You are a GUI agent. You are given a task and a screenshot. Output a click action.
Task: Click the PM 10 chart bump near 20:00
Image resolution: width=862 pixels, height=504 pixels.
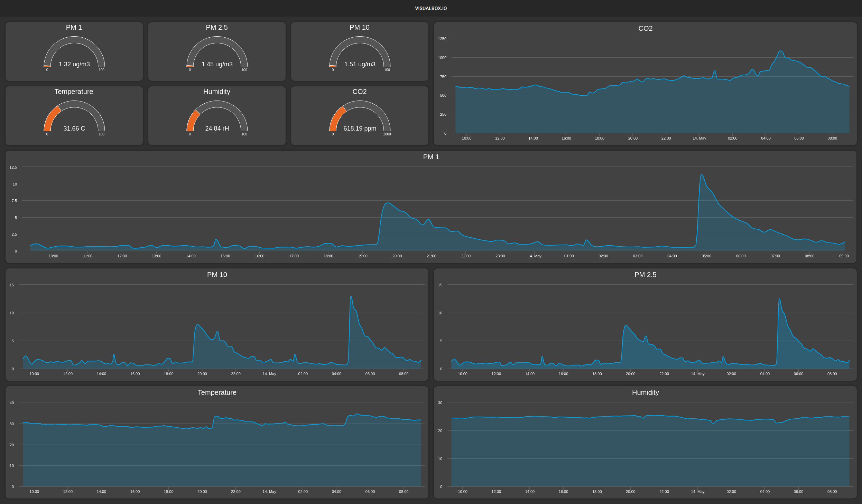point(197,325)
